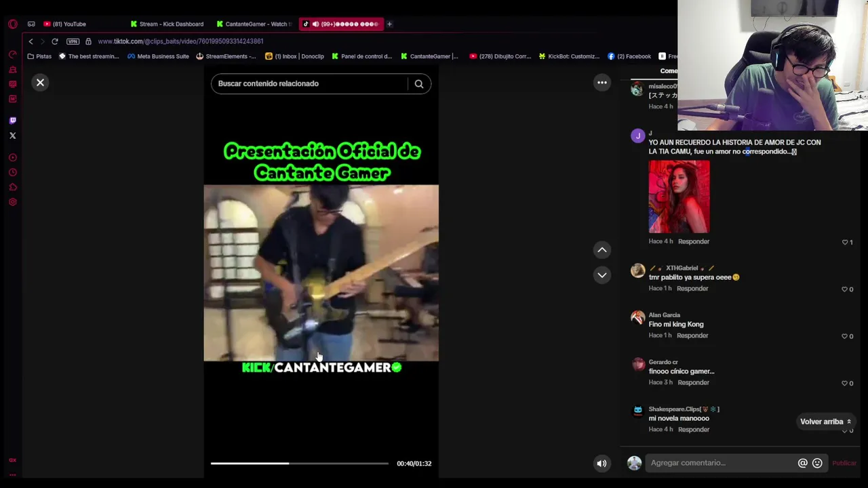Viewport: 868px width, 488px height.
Task: Open XTHGabriel's profile avatar
Action: 637,271
